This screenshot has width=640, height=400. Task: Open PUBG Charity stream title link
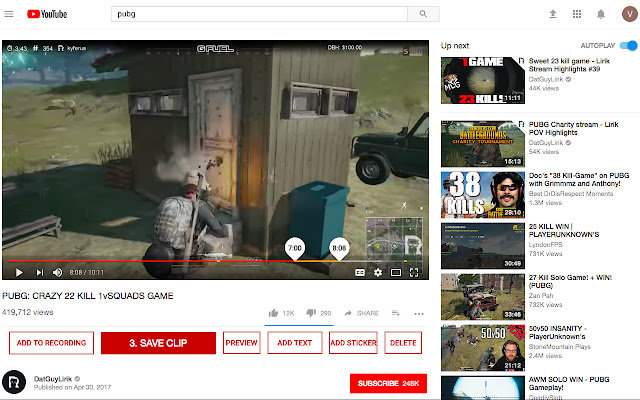tap(573, 128)
